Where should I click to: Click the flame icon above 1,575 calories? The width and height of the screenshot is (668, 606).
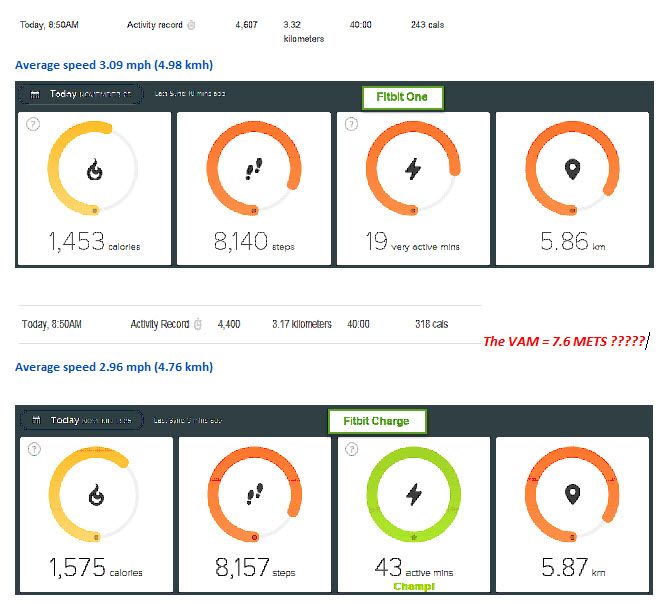(x=96, y=495)
